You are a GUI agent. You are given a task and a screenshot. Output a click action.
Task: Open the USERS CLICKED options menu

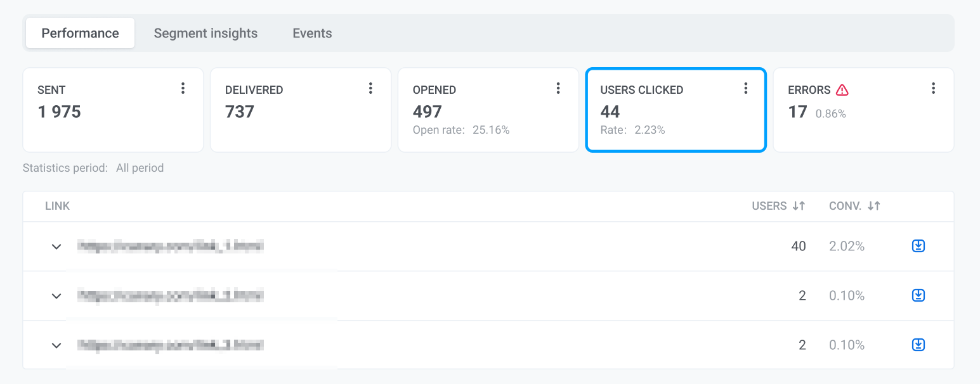pos(745,89)
